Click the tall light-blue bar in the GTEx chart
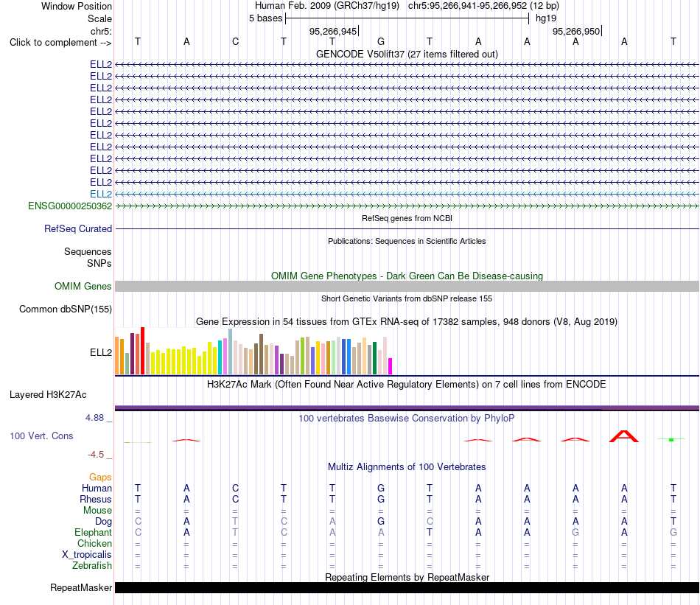The image size is (700, 605). click(x=231, y=352)
